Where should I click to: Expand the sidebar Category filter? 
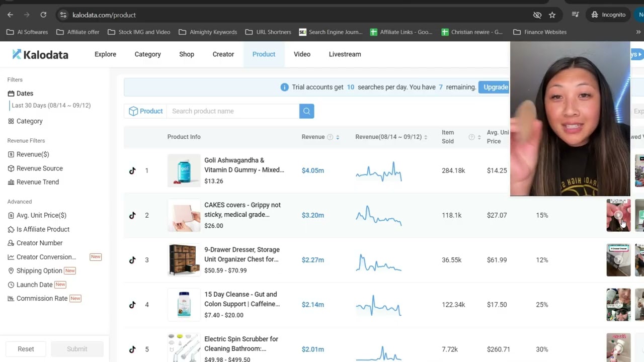[25, 121]
